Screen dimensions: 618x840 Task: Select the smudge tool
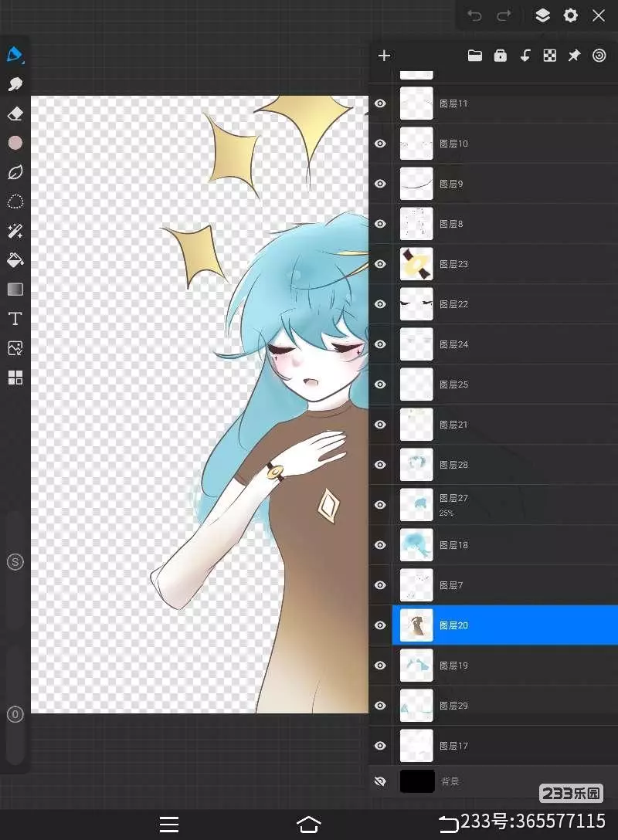point(15,84)
